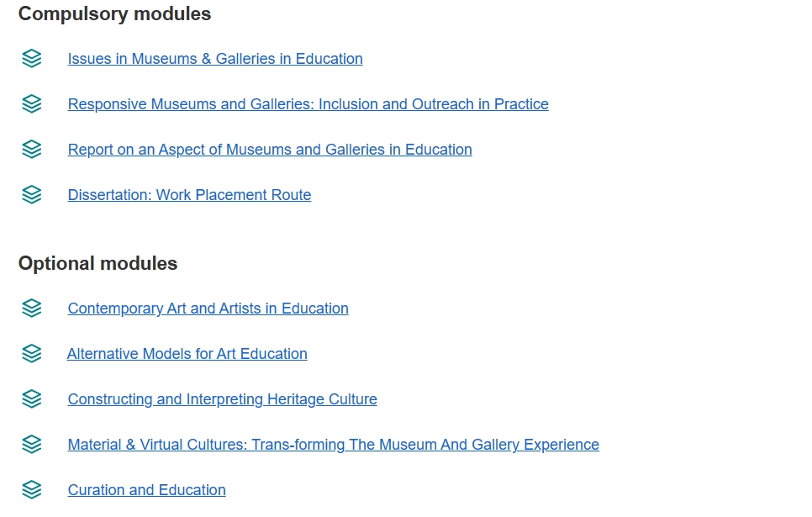
Task: Click the Optional modules heading
Action: [98, 264]
